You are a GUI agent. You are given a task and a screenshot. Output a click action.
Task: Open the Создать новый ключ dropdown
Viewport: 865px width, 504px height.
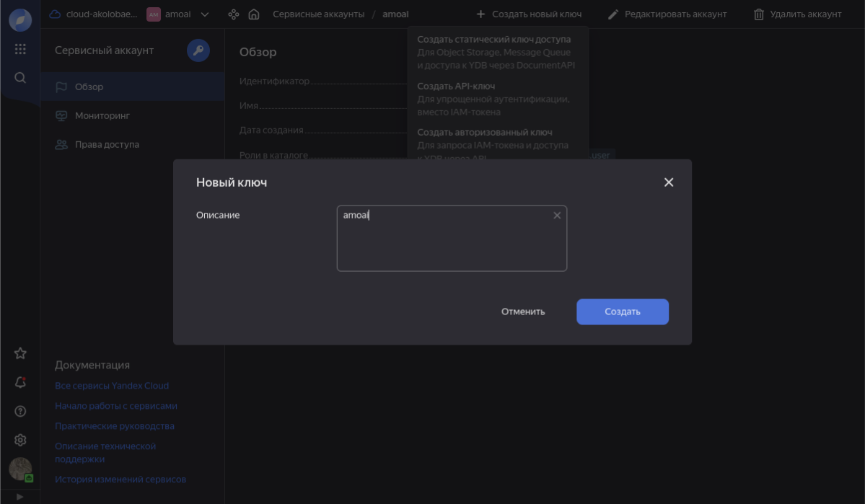(529, 14)
